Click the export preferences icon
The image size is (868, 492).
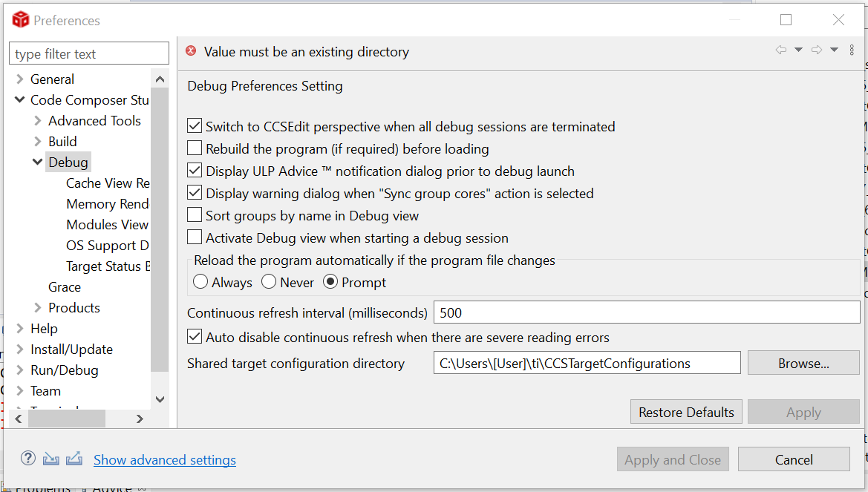(74, 459)
